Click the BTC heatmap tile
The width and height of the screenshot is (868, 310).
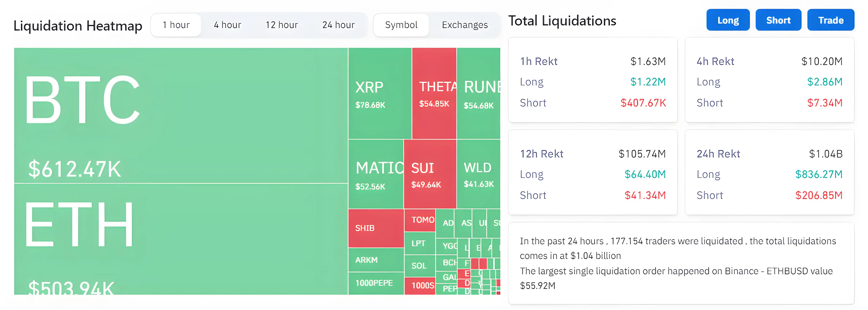pos(181,115)
